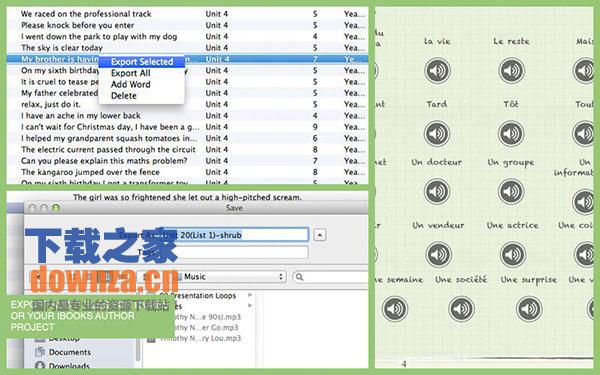Select 'I went down the park to play with my dog'
The height and width of the screenshot is (375, 600).
(x=188, y=37)
